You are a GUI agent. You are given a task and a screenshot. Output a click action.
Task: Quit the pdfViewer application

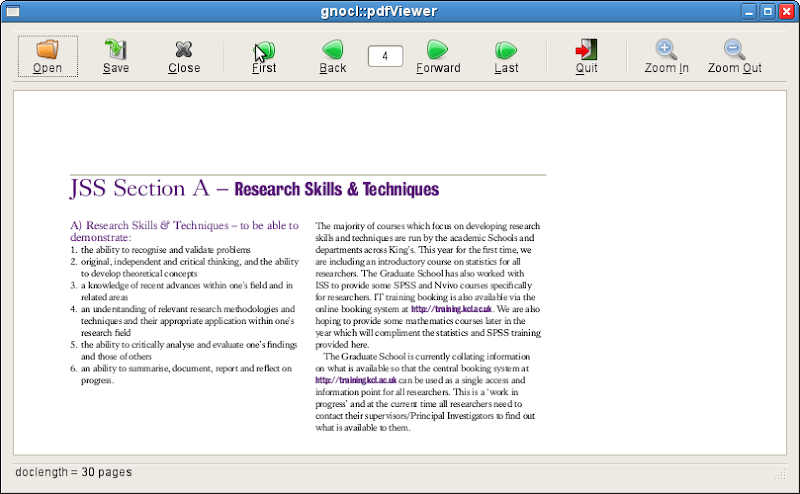pos(586,50)
